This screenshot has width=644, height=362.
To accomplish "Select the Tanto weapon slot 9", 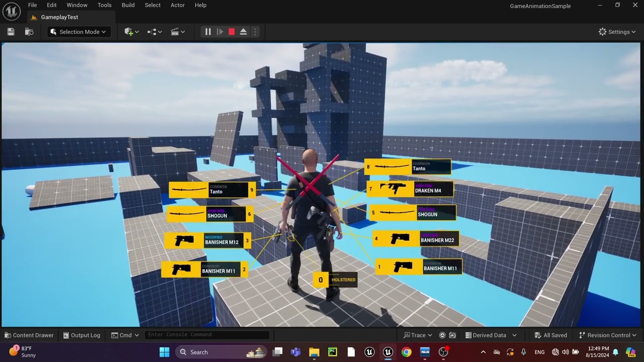I will point(212,190).
